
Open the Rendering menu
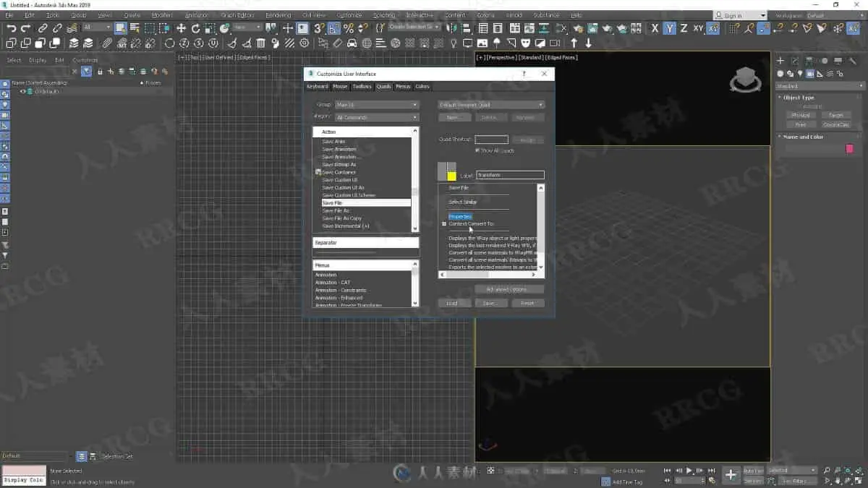[x=278, y=15]
